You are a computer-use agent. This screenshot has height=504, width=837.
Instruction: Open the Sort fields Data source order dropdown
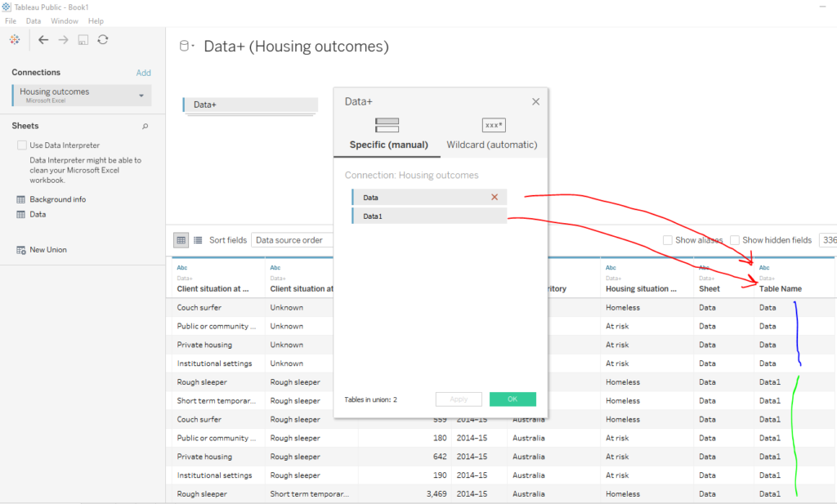pos(292,240)
